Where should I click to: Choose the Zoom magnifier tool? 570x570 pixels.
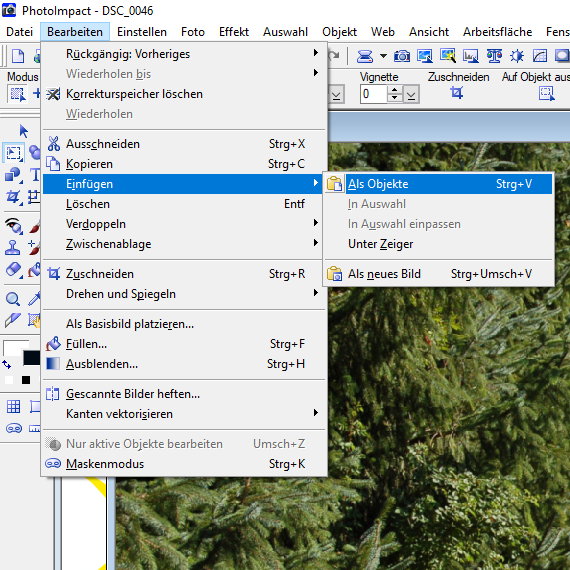(13, 299)
